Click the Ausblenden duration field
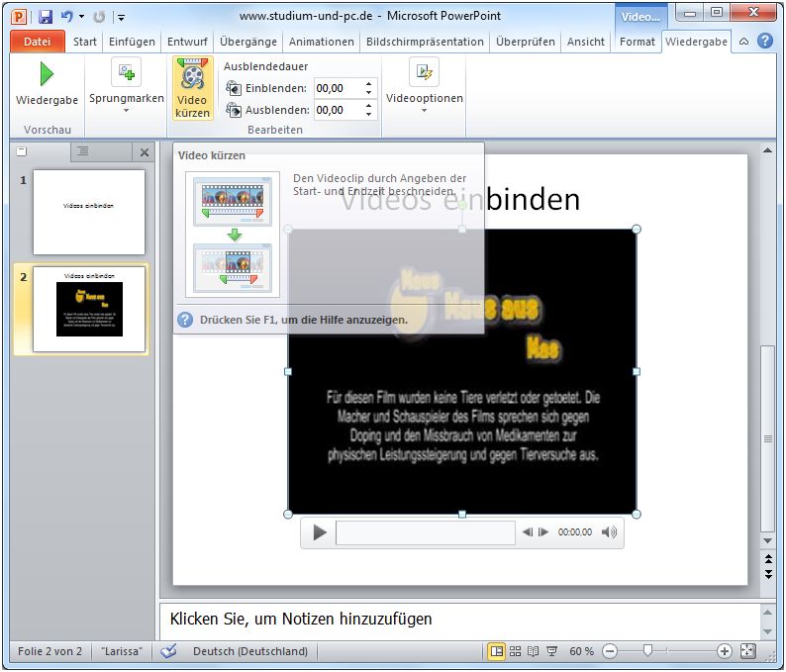This screenshot has width=786, height=672. (x=338, y=110)
